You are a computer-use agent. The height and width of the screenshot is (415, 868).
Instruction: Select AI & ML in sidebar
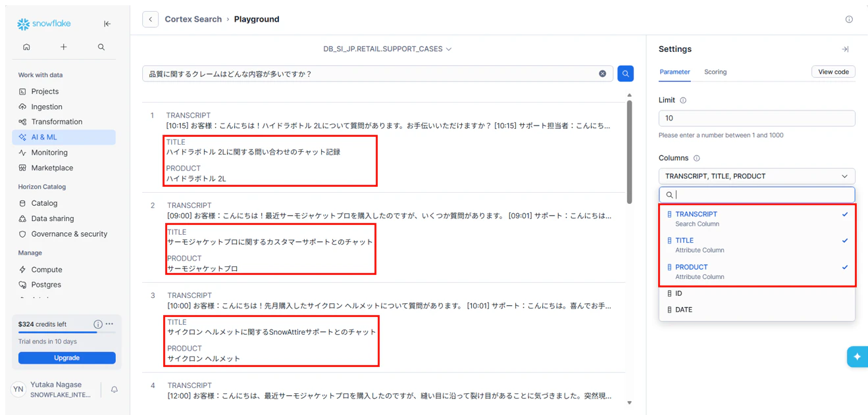(64, 137)
